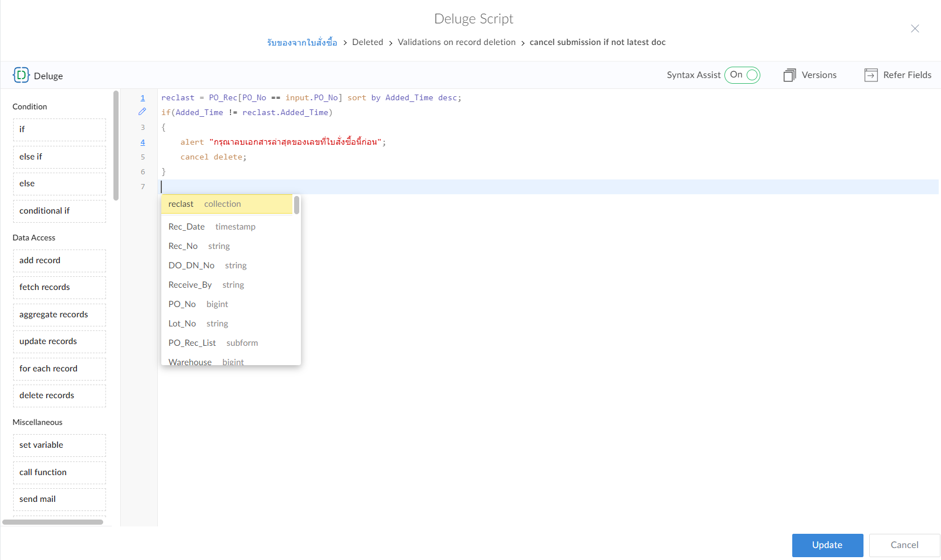Image resolution: width=941 pixels, height=560 pixels.
Task: Insert the 'delete records' task
Action: coord(59,395)
